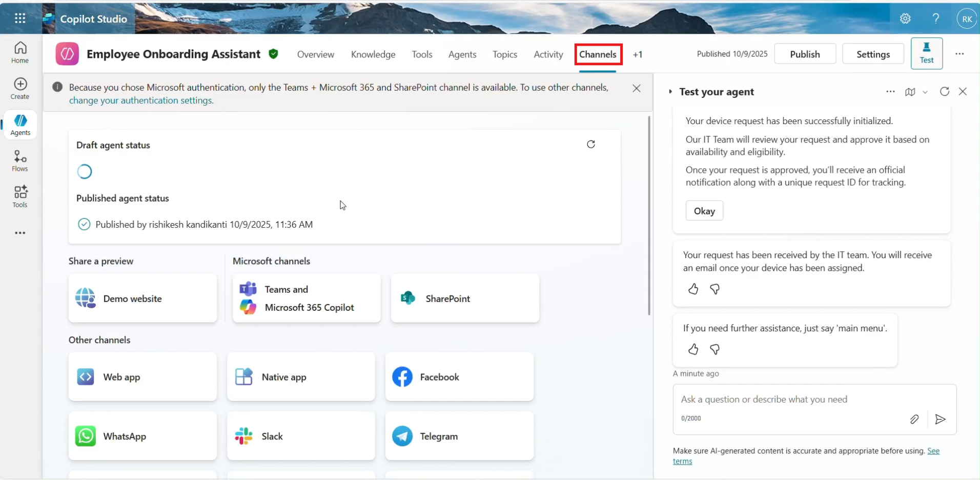980x480 pixels.
Task: Open the app launcher waffle icon
Action: click(x=20, y=19)
